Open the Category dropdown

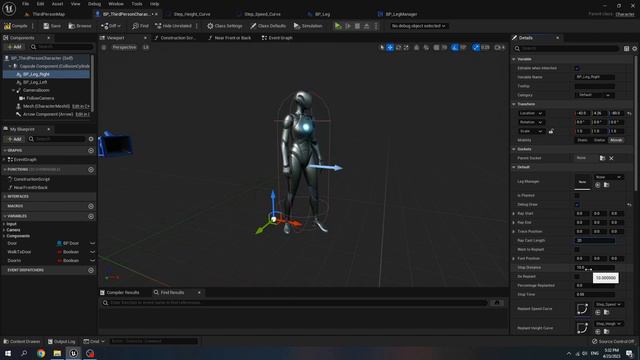click(x=594, y=95)
